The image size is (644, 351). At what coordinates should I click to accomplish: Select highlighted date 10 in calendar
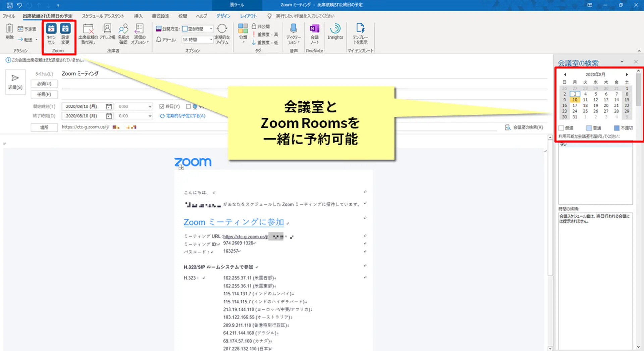tap(575, 100)
